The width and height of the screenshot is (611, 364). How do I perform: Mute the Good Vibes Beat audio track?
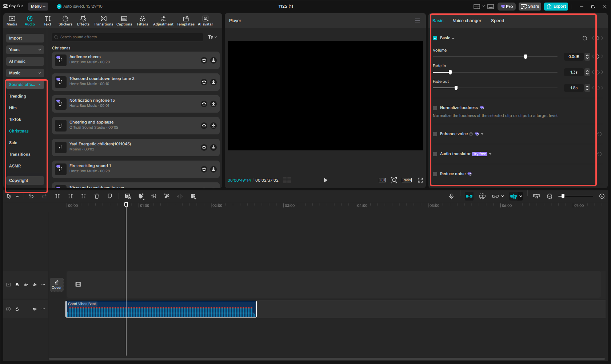(x=35, y=309)
